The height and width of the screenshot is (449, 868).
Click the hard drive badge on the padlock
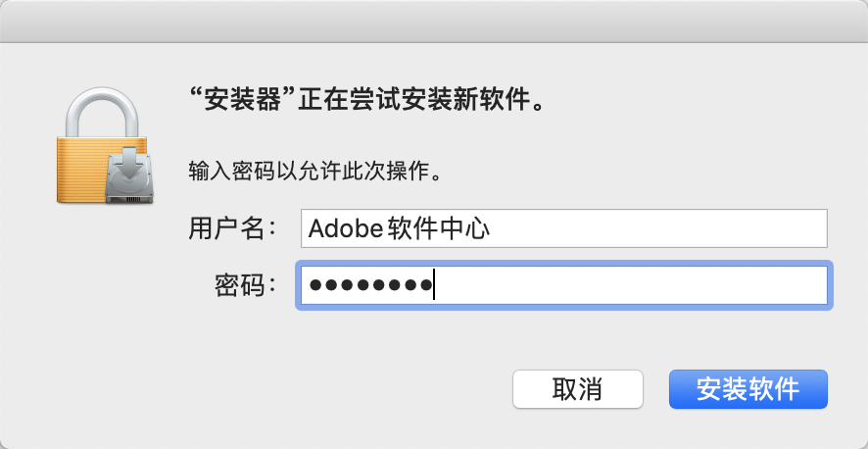129,176
